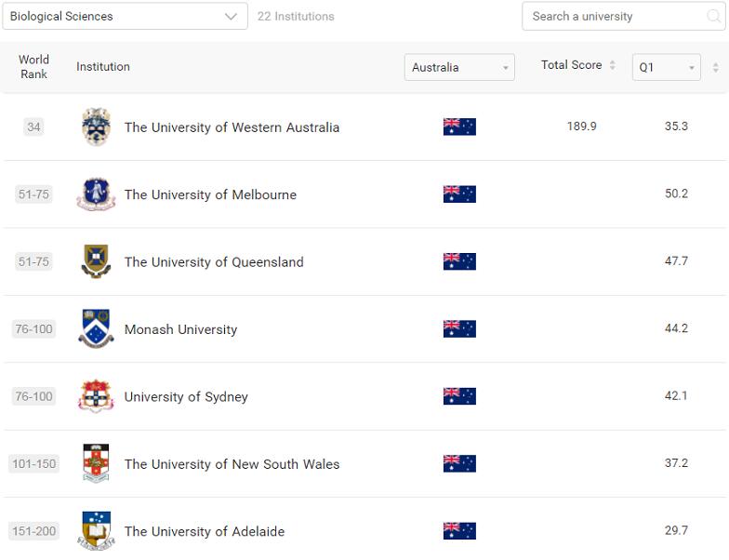Open the Australia country filter dropdown
Viewport: 729px width, 560px height.
[459, 68]
